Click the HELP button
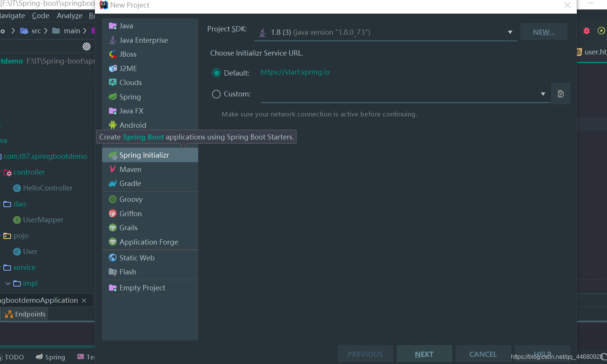 [x=542, y=354]
